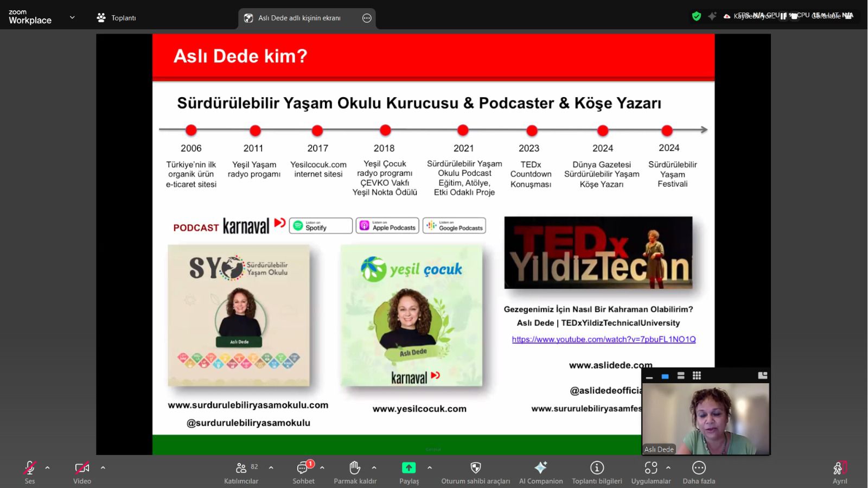Pause the recording
Image resolution: width=868 pixels, height=488 pixels.
tap(783, 16)
